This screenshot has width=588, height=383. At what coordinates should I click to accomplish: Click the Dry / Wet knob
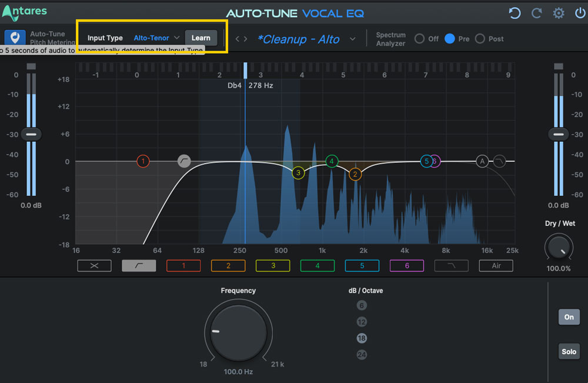(559, 247)
